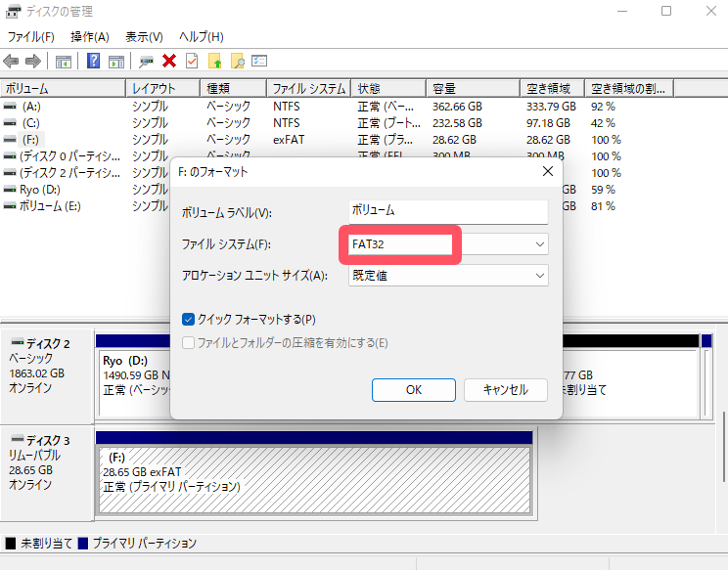The height and width of the screenshot is (570, 728).
Task: Select ディスク 2 パーティシ... volume row
Action: point(69,173)
